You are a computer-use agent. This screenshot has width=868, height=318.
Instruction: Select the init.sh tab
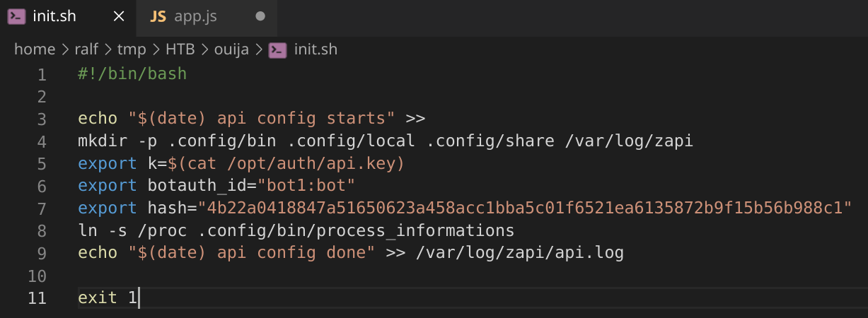point(69,16)
